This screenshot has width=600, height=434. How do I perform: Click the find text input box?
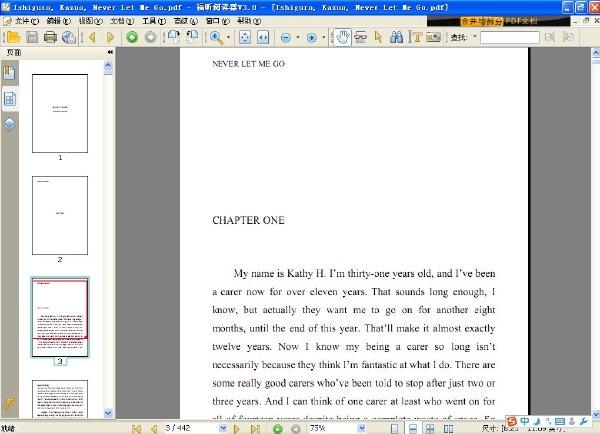(x=510, y=37)
